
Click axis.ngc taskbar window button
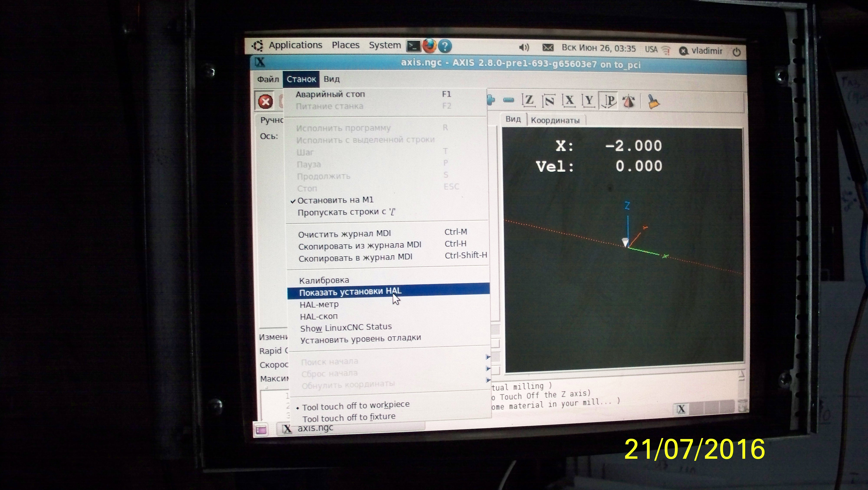pos(315,428)
